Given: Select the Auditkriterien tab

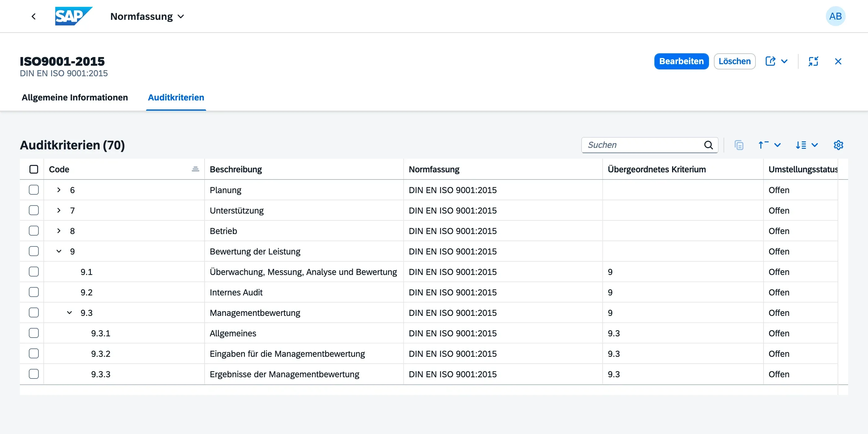Looking at the screenshot, I should pyautogui.click(x=176, y=97).
